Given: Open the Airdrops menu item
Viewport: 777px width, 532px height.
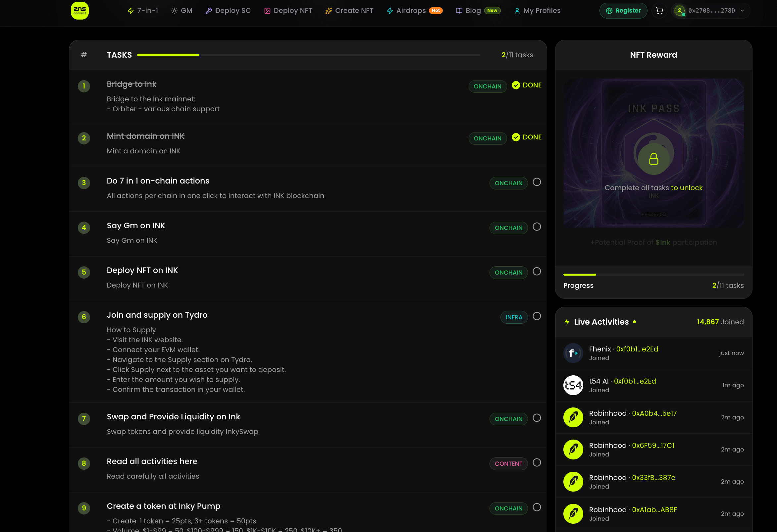Looking at the screenshot, I should click(411, 11).
